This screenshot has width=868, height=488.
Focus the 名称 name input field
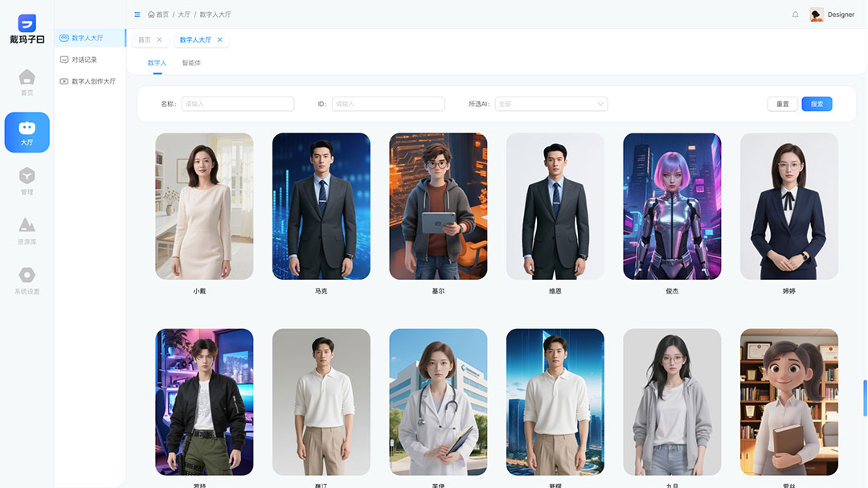tap(238, 104)
